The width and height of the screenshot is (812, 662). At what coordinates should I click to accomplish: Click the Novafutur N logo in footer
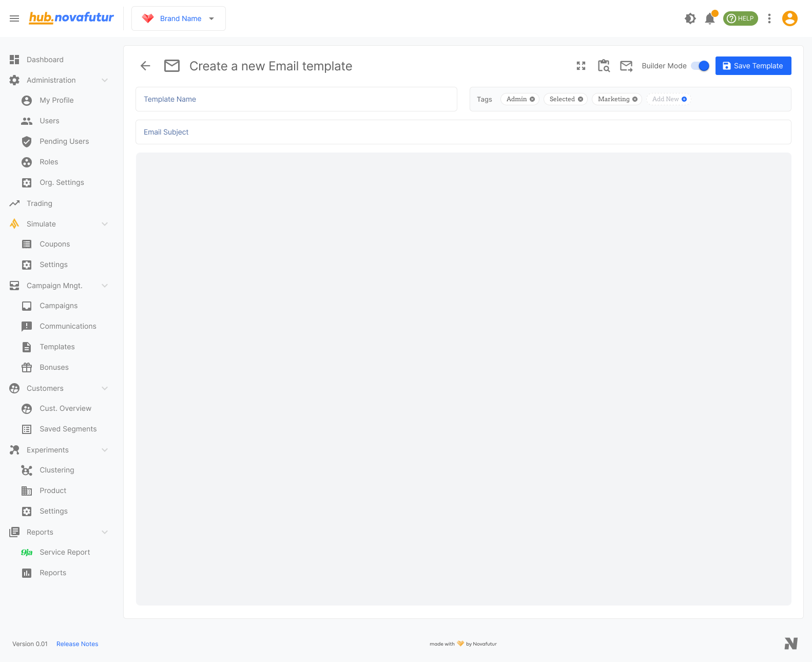790,644
